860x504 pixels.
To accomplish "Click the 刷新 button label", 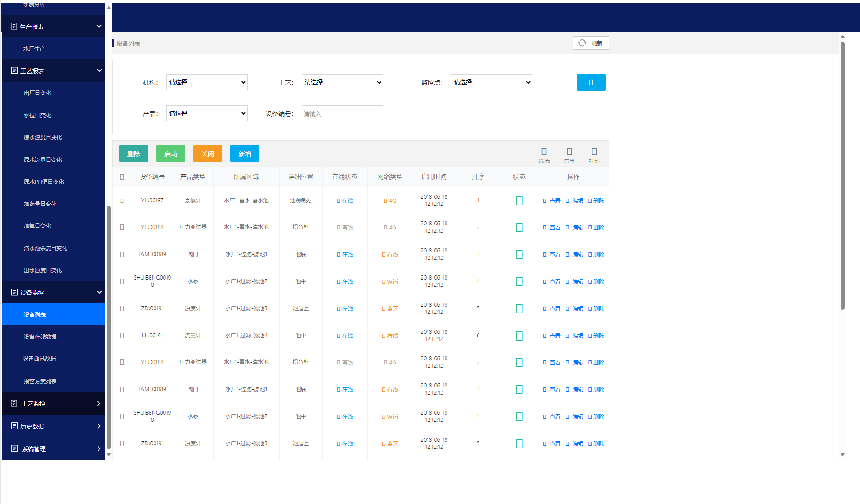I will click(597, 43).
